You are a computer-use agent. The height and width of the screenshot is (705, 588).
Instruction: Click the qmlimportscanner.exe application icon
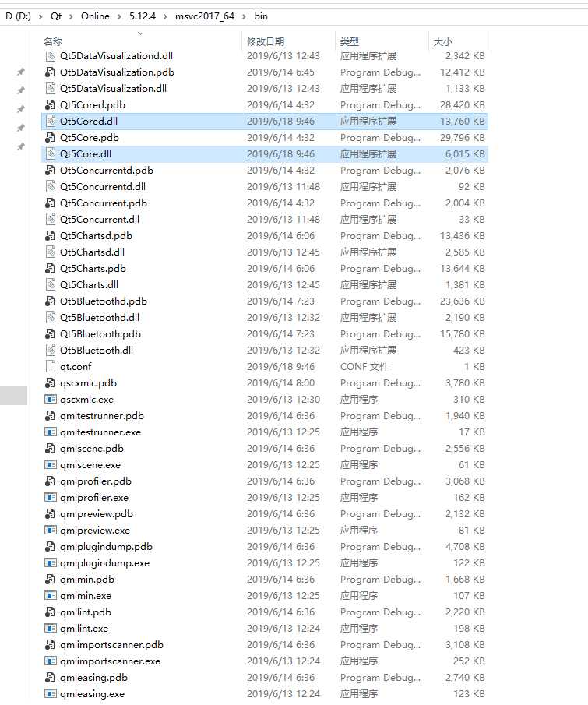click(51, 661)
